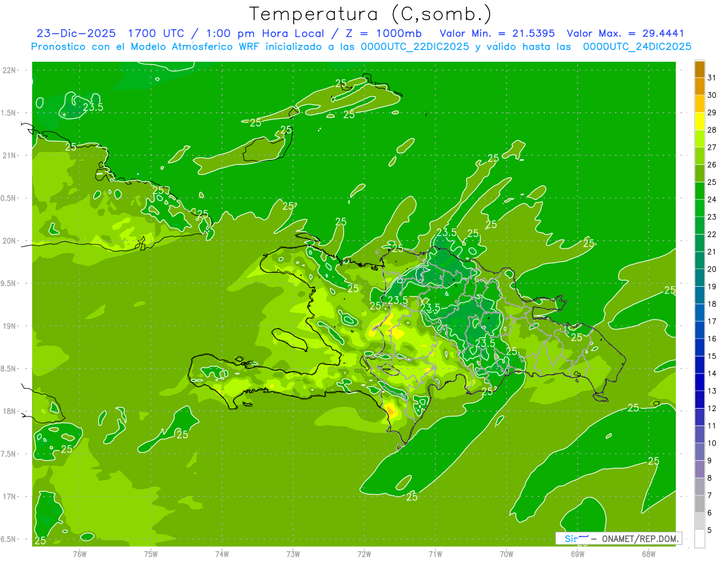Image resolution: width=728 pixels, height=562 pixels.
Task: Pick the orange legend swatch between 30 and 31
Action: pyautogui.click(x=699, y=86)
